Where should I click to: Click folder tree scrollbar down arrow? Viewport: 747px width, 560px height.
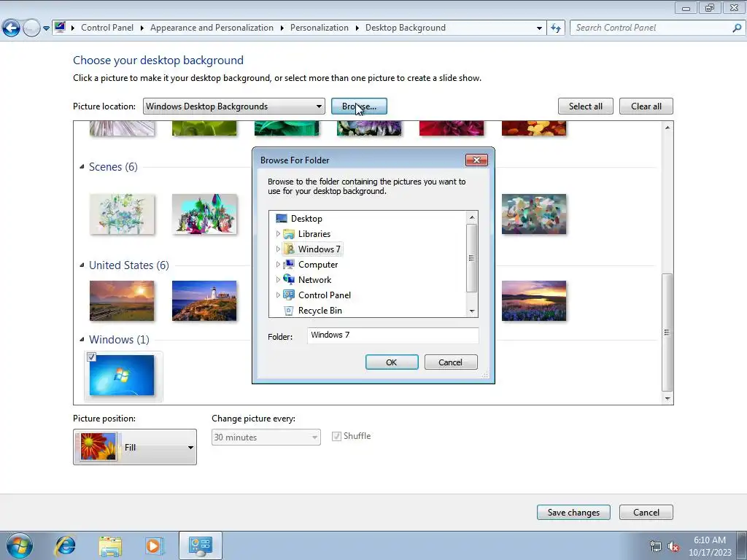coord(472,311)
